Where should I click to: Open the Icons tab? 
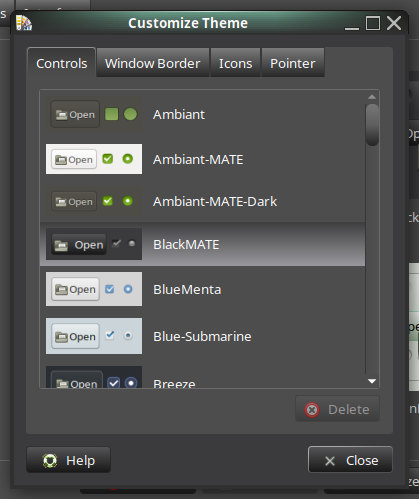(x=235, y=63)
